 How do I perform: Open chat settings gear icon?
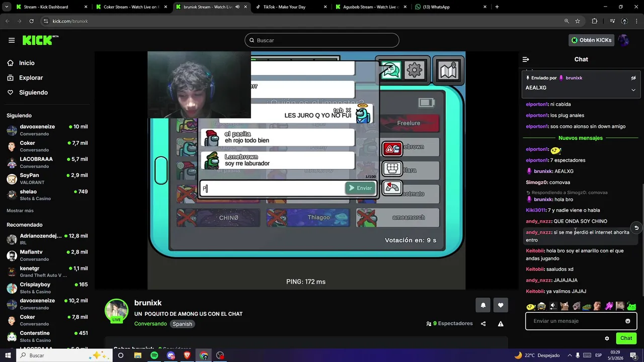pyautogui.click(x=607, y=338)
